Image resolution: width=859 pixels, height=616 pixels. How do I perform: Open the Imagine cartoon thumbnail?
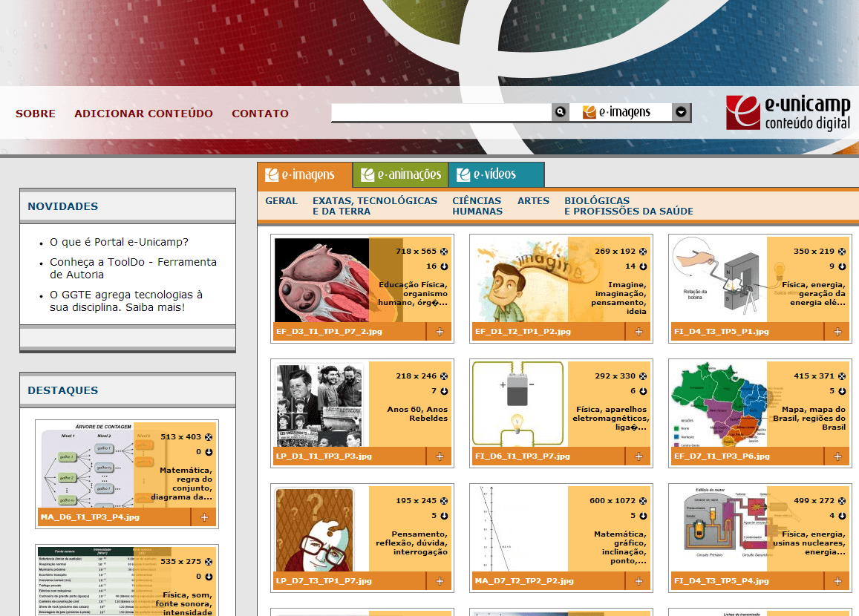521,280
